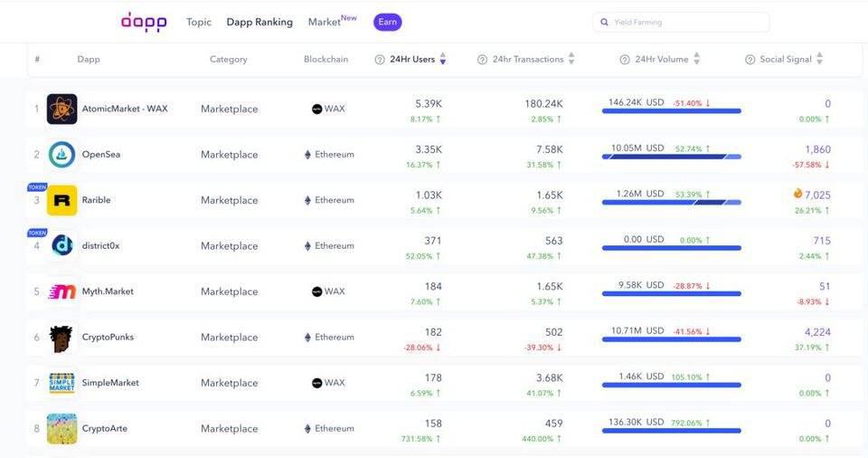Click help icon beside 24Hr Volume
Screen dimensions: 868x458
point(625,60)
